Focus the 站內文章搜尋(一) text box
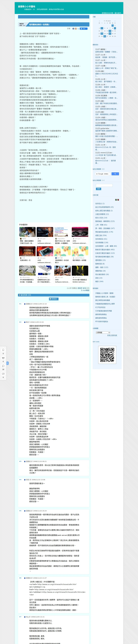 pyautogui.click(x=104, y=185)
